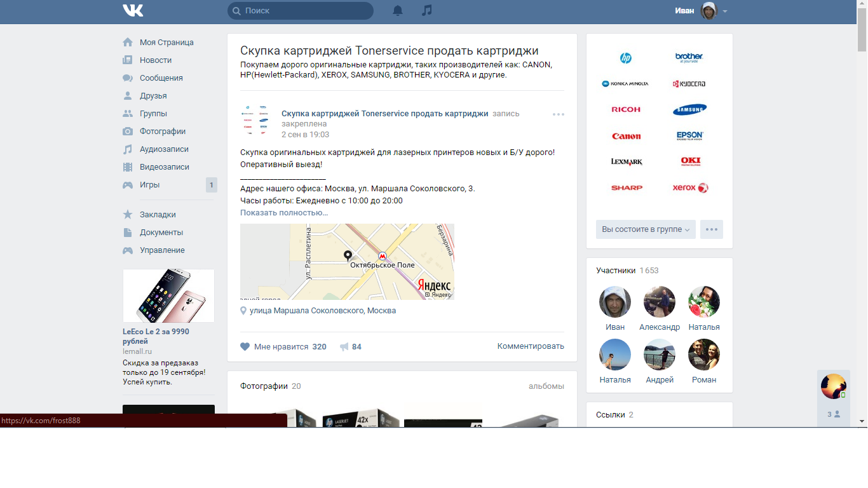Open the LeEco Le 2 phone ad image
The height and width of the screenshot is (488, 868).
[168, 295]
